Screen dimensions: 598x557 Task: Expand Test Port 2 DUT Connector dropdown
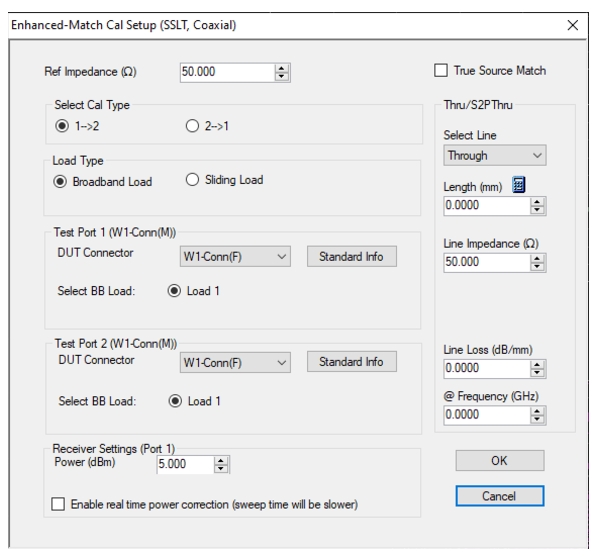(235, 362)
